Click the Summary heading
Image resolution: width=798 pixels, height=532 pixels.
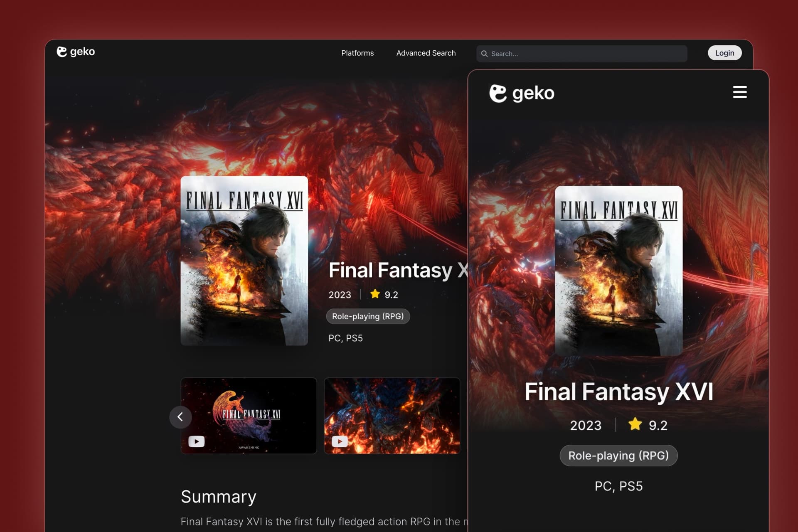click(x=219, y=497)
